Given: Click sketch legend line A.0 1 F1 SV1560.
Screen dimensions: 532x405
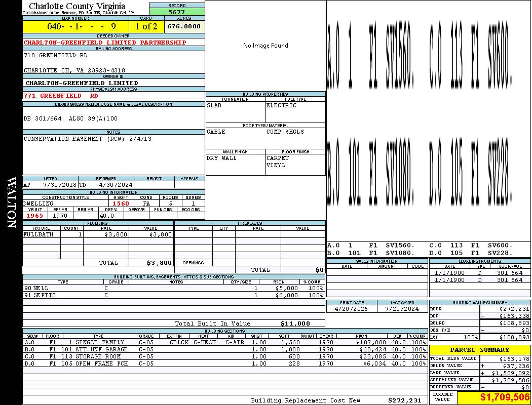Looking at the screenshot, I should tap(371, 246).
